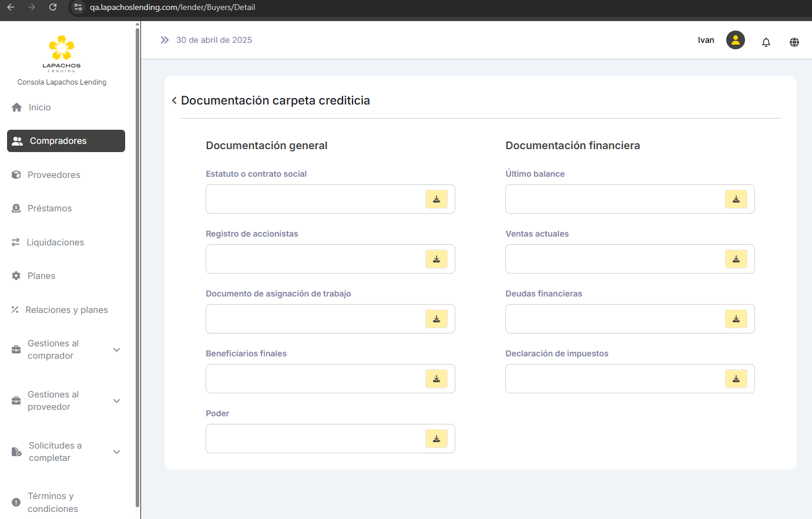
Task: Navigate to Liquidaciones
Action: click(55, 242)
